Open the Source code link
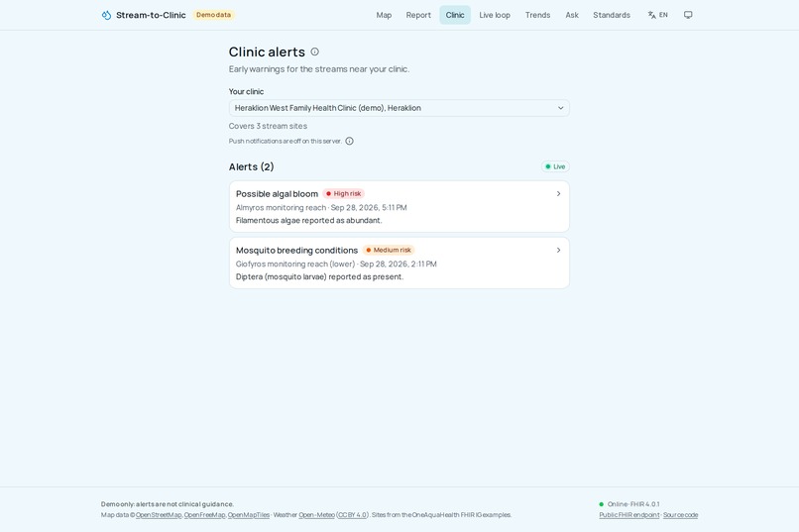The image size is (799, 532). click(680, 515)
